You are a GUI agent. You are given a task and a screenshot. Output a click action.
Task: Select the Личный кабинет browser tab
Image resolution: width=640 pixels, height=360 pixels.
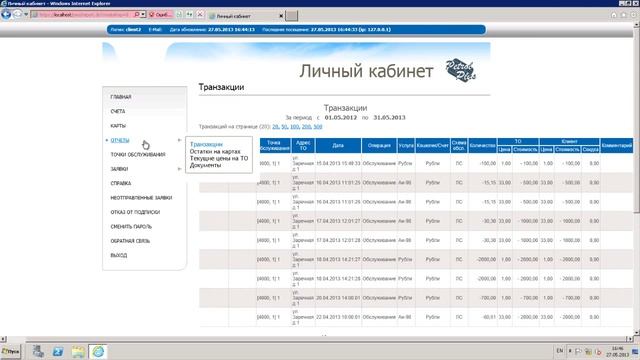(245, 16)
